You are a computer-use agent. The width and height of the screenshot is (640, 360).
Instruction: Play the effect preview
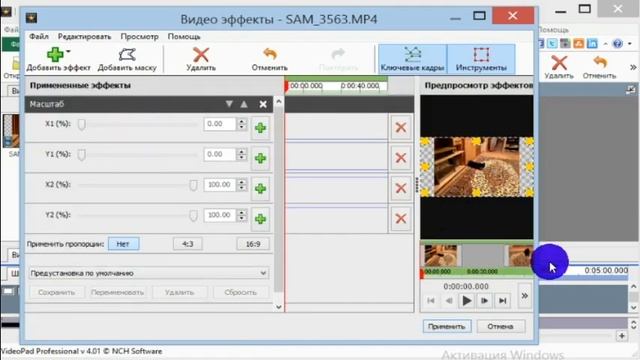[467, 301]
